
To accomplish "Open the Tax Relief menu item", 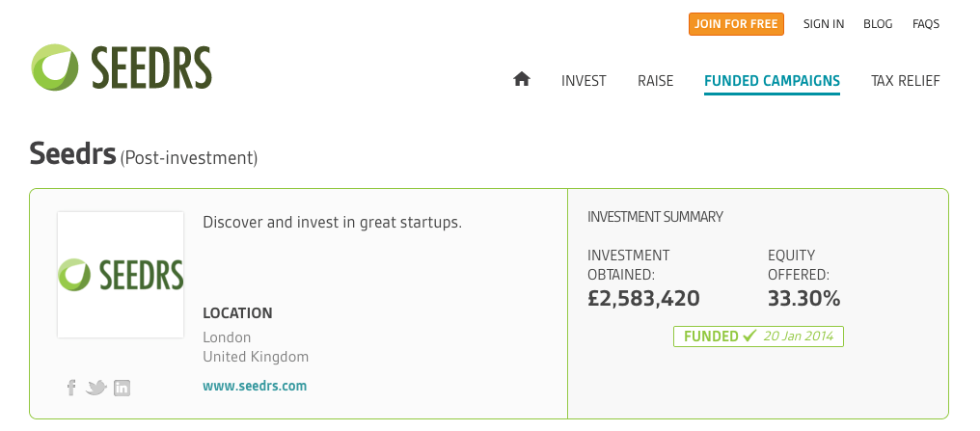I will pos(906,81).
